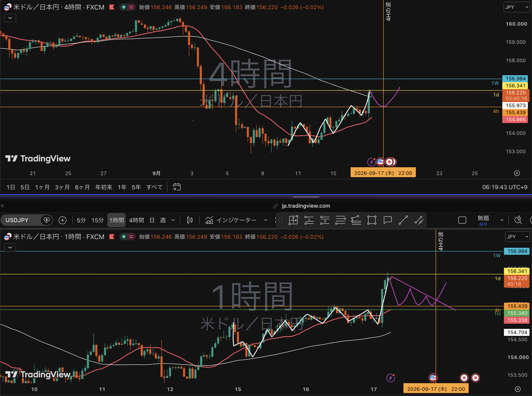Select the trend line drawing tool
532x396 pixels.
click(x=403, y=220)
